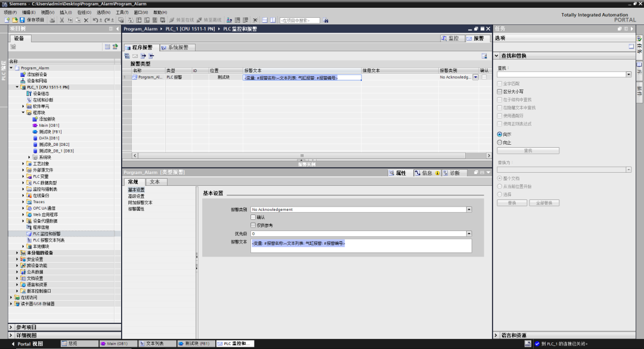Open 添加新设备 in the project tree
The image size is (644, 349).
click(x=37, y=74)
